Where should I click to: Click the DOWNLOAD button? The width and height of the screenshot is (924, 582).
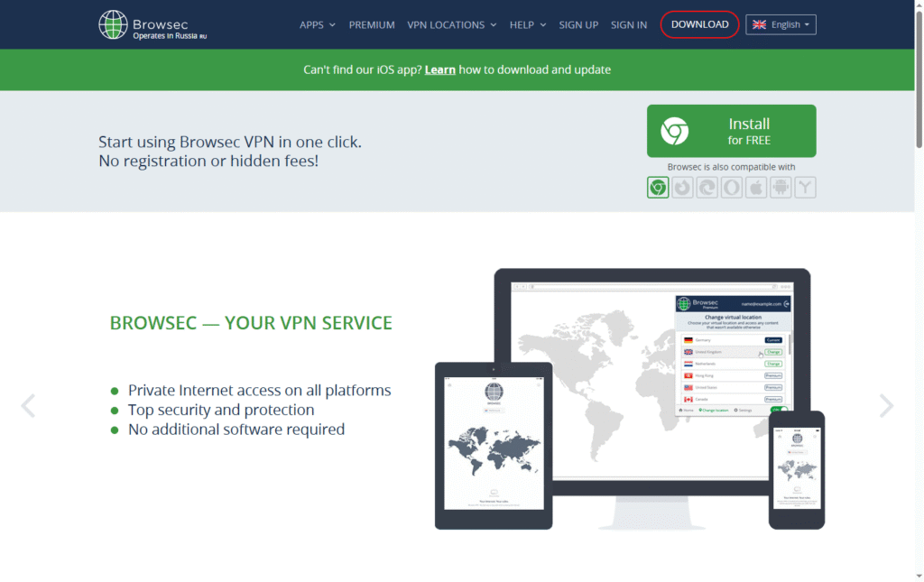click(x=699, y=25)
